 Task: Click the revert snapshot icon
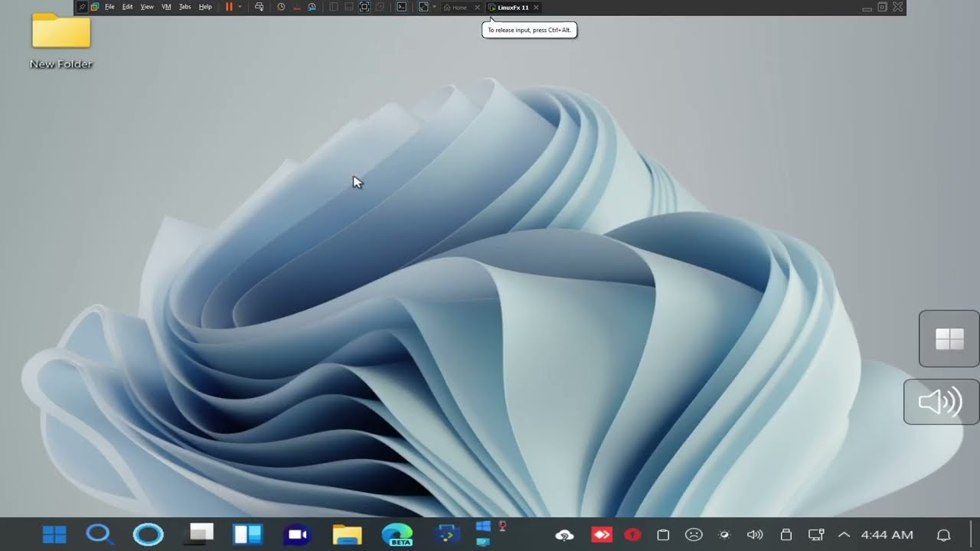[x=296, y=7]
